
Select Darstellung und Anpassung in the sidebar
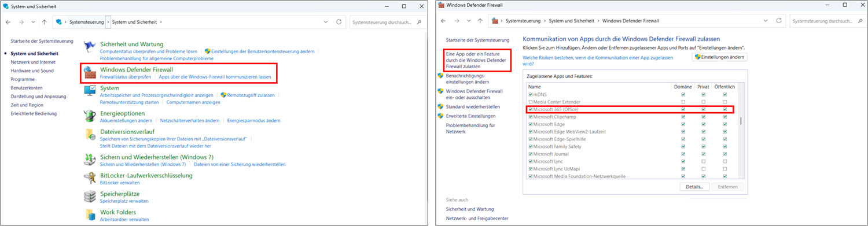click(x=38, y=97)
